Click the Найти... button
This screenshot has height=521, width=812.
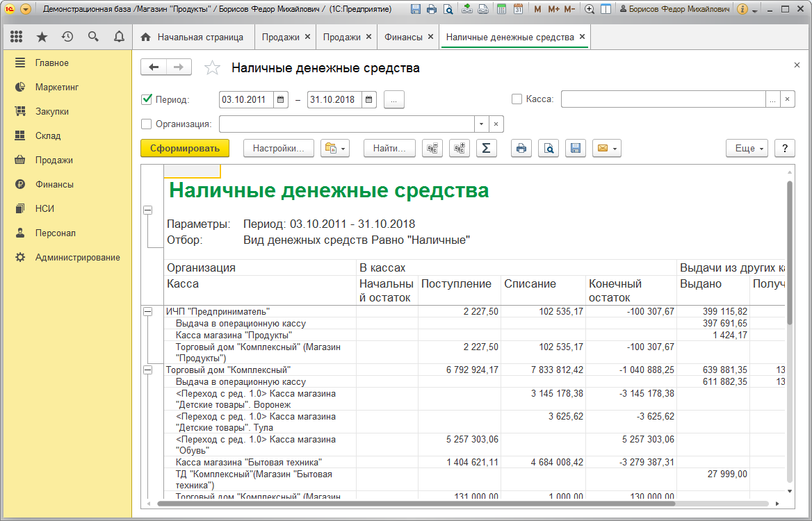tap(389, 149)
